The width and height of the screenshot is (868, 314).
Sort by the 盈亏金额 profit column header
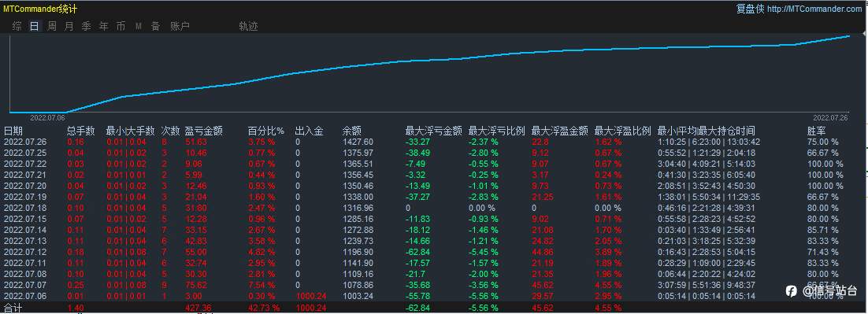coord(204,131)
